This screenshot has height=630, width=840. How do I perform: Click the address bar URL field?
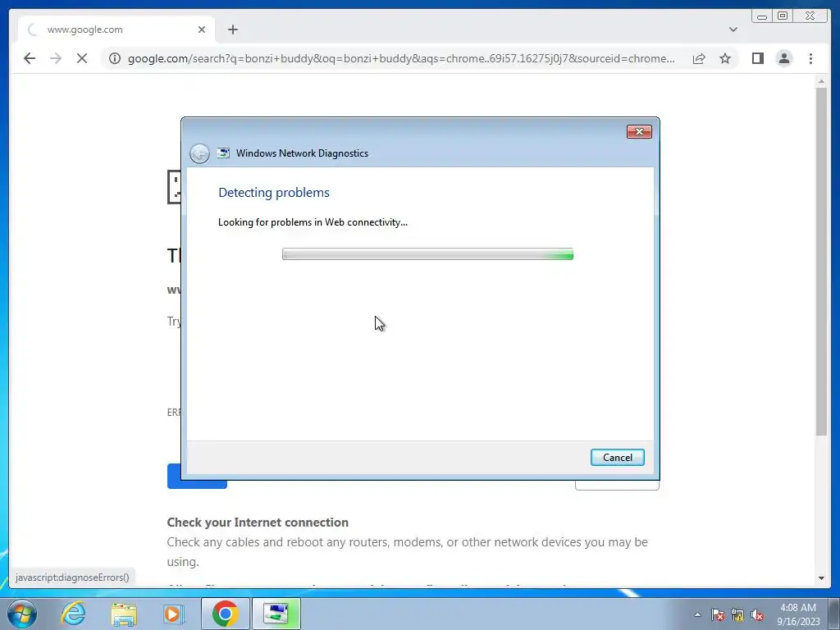point(400,58)
